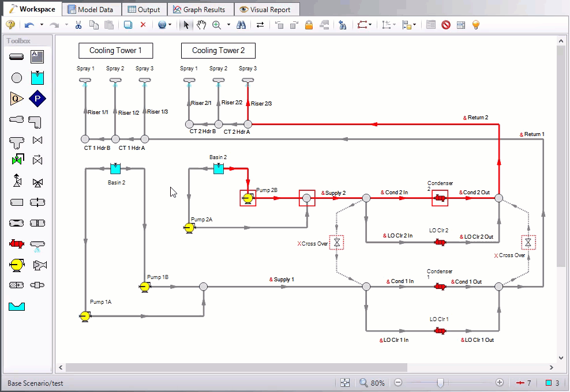Toggle the object lock padlock
Viewport: 570px width, 392px height.
coord(309,25)
